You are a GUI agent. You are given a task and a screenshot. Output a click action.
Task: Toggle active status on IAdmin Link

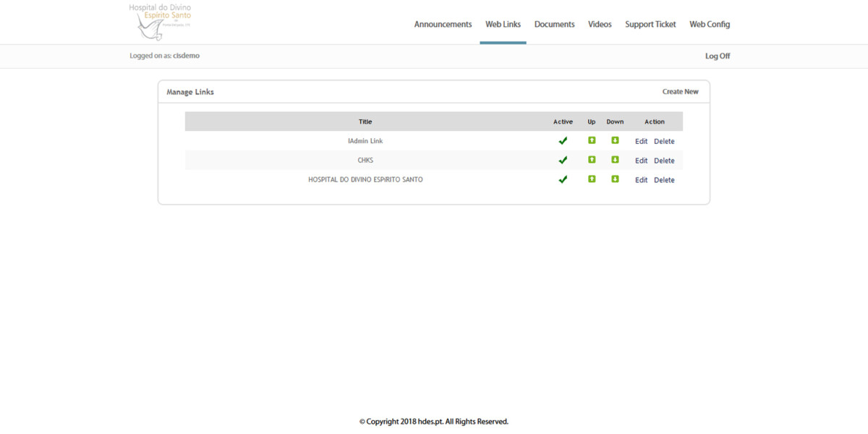563,140
